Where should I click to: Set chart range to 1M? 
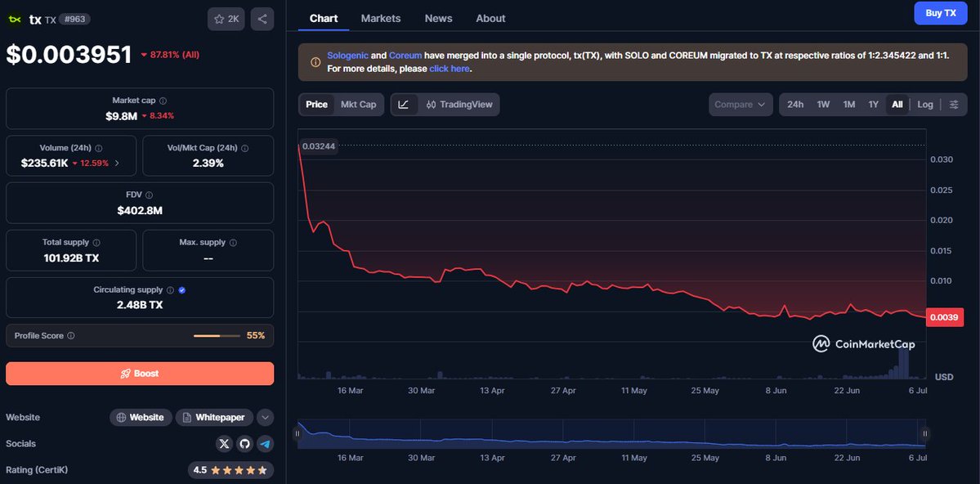coord(848,105)
